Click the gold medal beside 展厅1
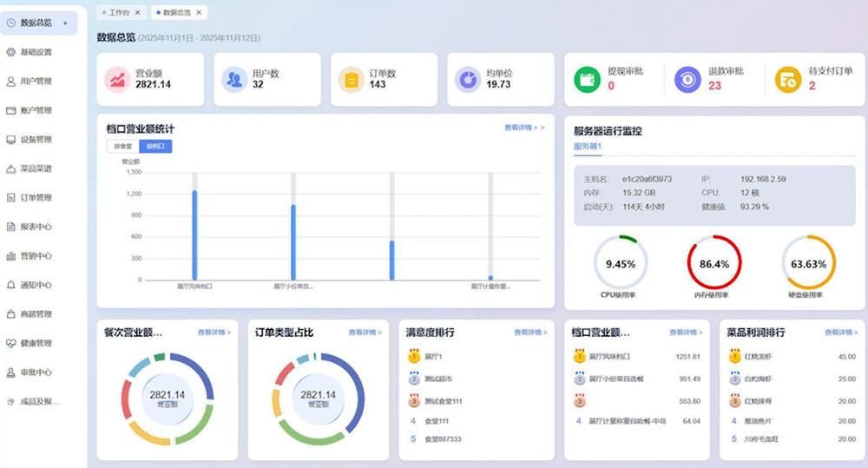 coord(413,356)
